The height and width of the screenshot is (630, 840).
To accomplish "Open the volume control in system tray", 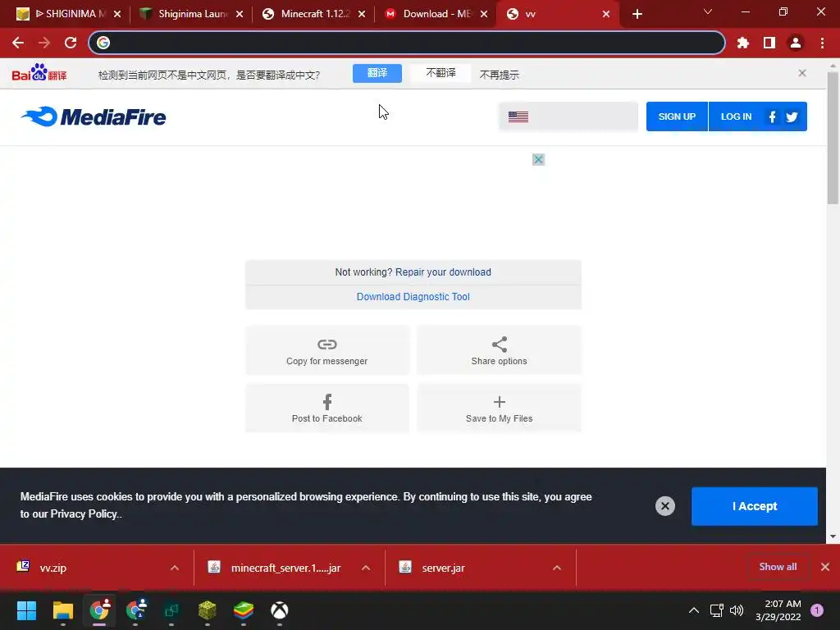I will [737, 610].
